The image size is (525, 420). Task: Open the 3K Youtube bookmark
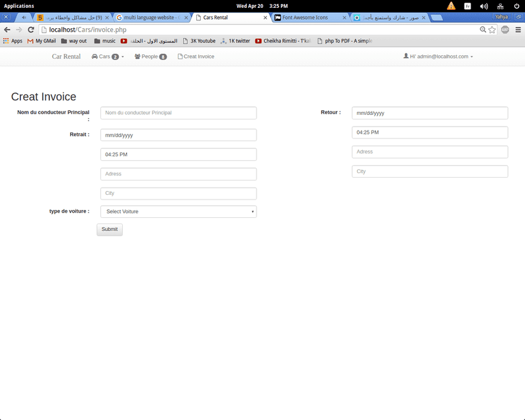[x=199, y=41]
